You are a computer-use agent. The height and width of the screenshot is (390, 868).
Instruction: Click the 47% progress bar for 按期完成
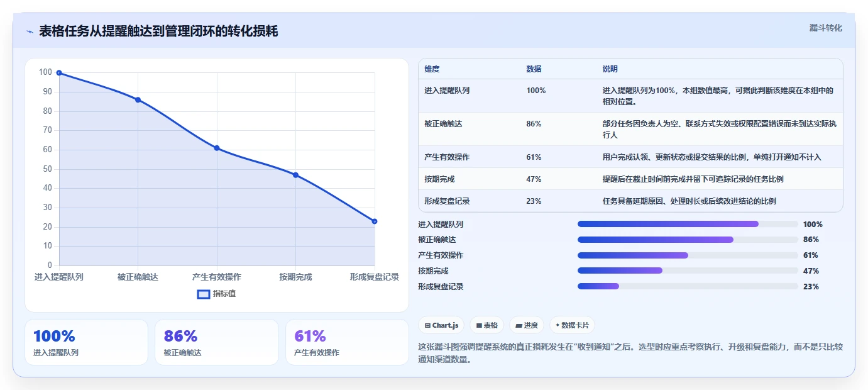688,270
